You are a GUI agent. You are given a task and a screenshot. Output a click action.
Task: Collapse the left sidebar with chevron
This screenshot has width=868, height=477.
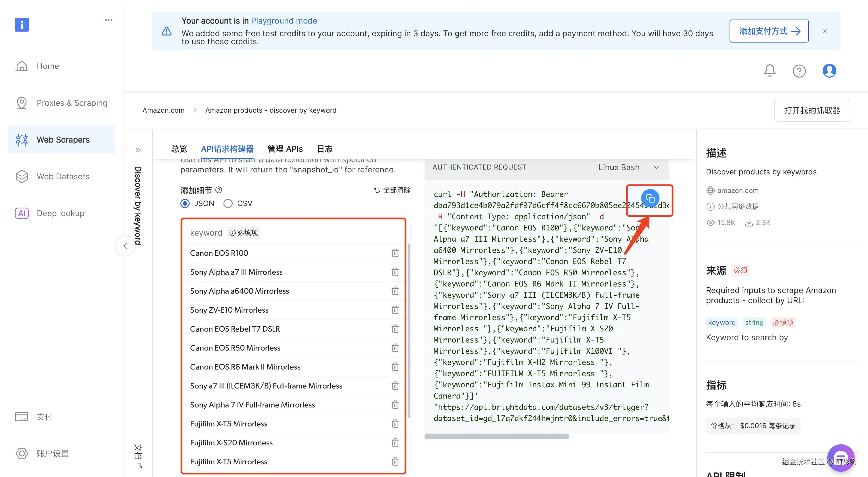125,246
